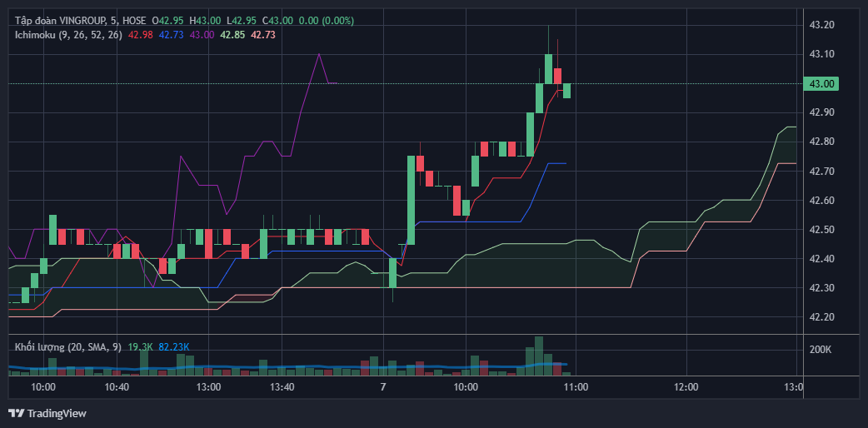Click the 43.20 price axis label

821,25
